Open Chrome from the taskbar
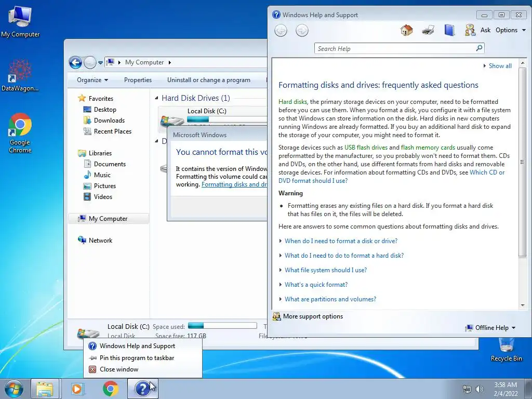Image resolution: width=532 pixels, height=399 pixels. tap(111, 389)
